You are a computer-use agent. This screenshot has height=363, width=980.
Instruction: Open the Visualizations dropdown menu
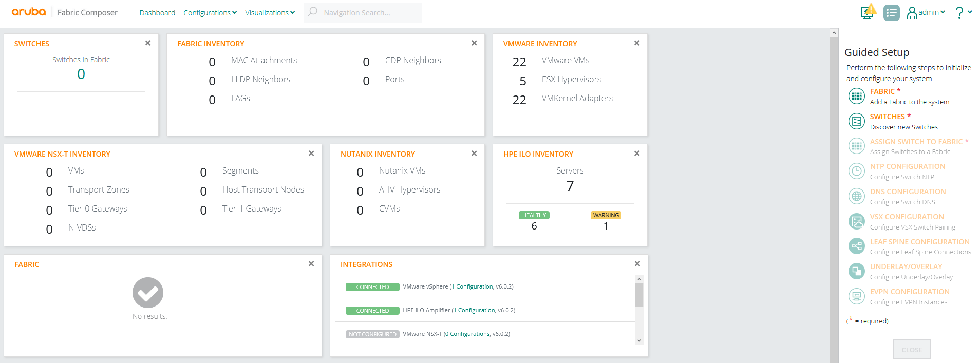click(x=270, y=13)
